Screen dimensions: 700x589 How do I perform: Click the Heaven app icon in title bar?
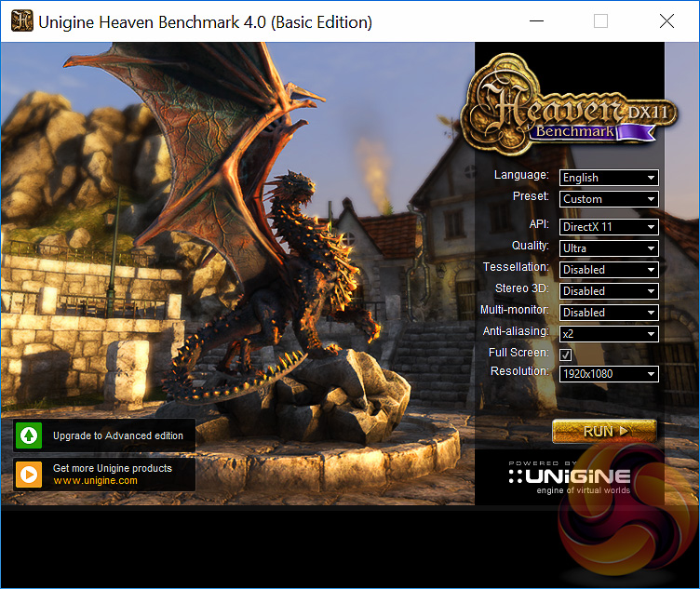22,21
